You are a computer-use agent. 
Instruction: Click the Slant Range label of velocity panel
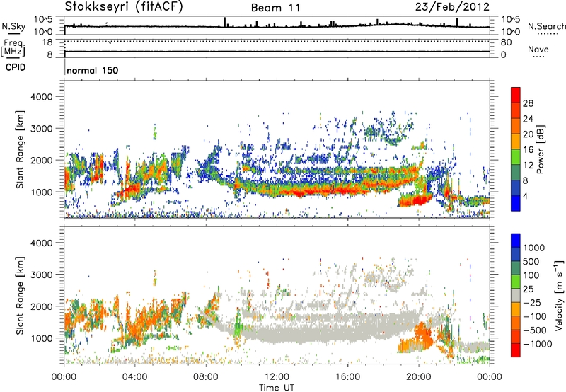(20, 296)
